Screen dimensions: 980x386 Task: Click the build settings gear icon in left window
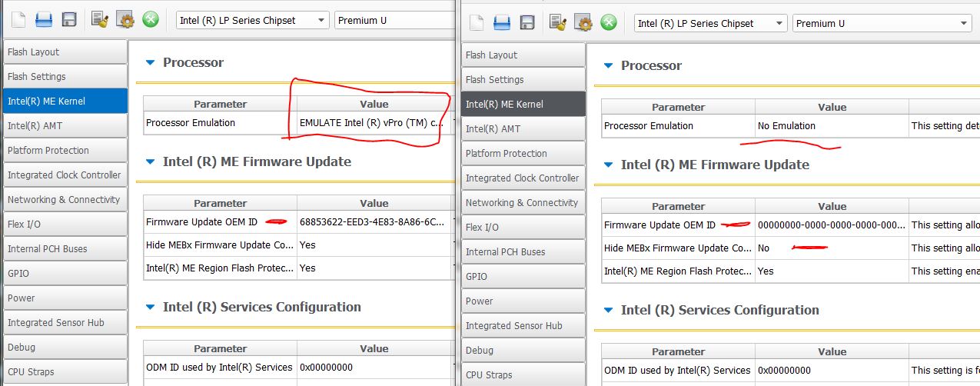tap(125, 20)
